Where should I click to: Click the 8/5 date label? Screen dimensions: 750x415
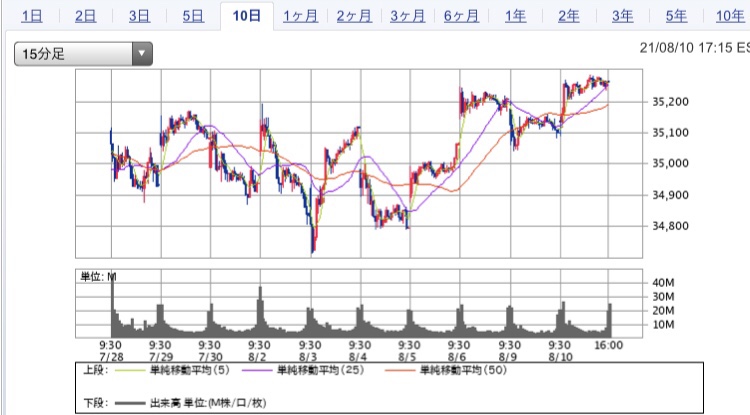409,357
